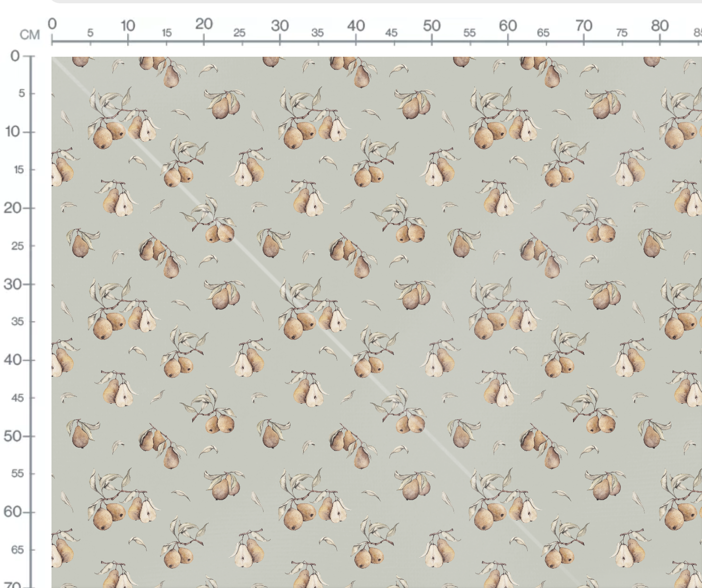Click 40 on the vertical ruler

tap(12, 360)
